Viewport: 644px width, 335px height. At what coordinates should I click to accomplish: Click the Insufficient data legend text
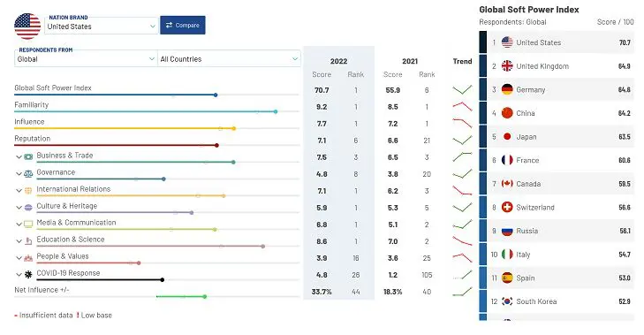pos(46,316)
